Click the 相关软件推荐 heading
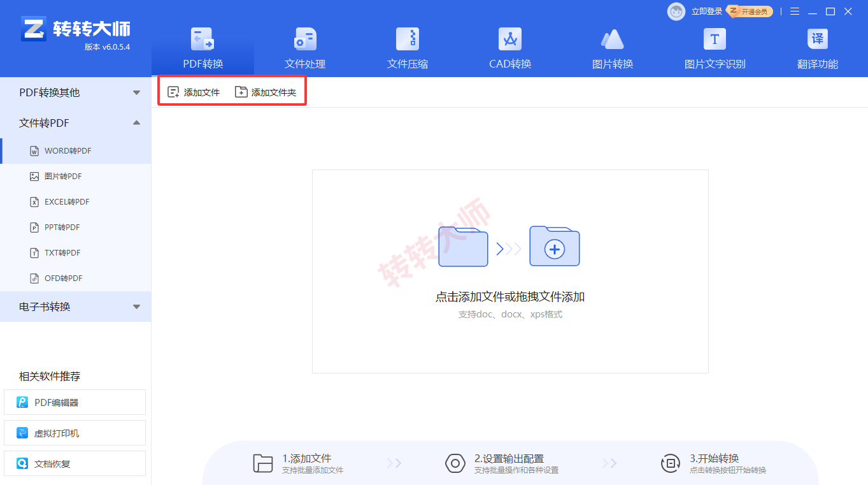 pos(50,377)
